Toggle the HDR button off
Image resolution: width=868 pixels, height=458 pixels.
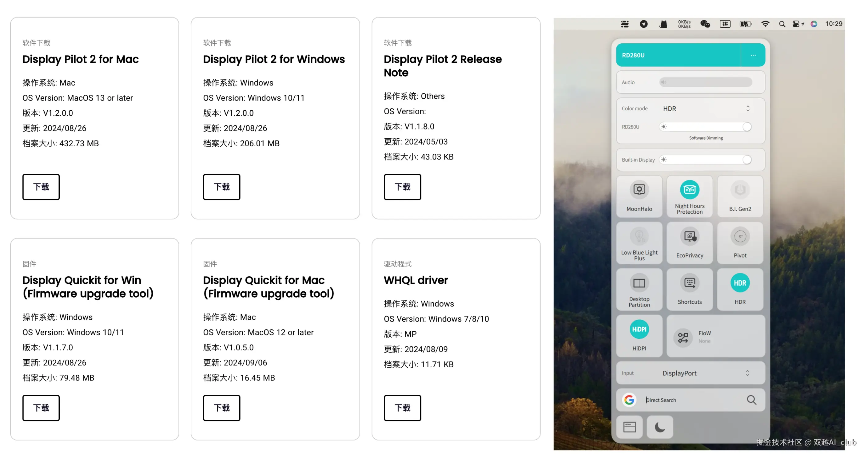[x=740, y=283]
